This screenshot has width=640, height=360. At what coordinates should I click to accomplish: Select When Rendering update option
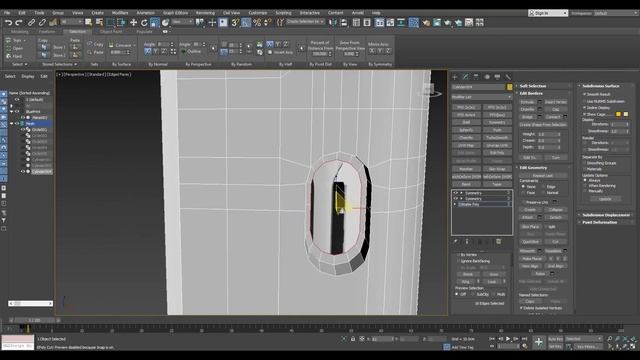(584, 186)
